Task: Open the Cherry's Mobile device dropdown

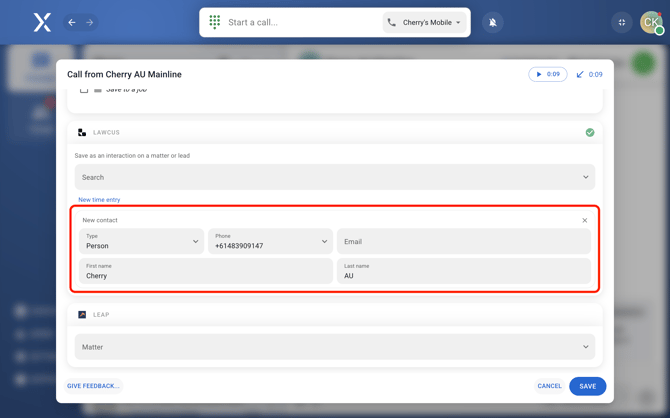Action: (x=425, y=22)
